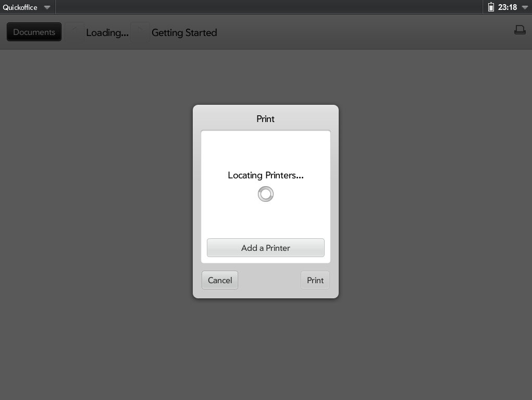The width and height of the screenshot is (532, 400).
Task: Click the battery status icon
Action: (x=491, y=7)
